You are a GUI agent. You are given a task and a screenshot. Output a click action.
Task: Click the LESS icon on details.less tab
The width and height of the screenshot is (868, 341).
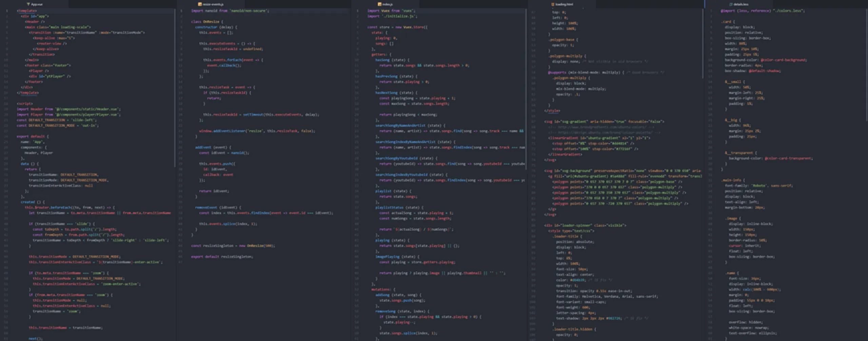pos(731,4)
